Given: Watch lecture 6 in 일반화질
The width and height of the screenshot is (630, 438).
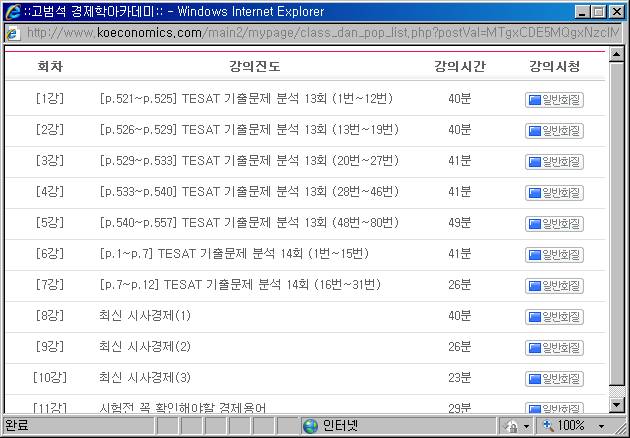Looking at the screenshot, I should [554, 254].
